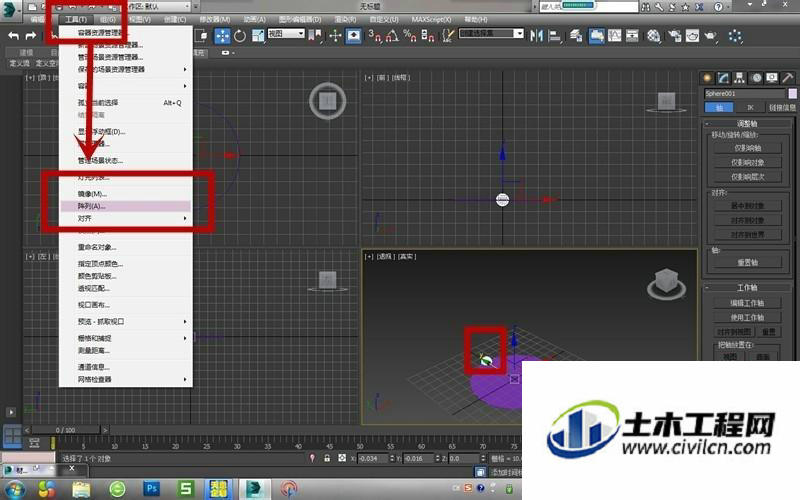Click the 仅影响轴 button
The image size is (800, 500).
click(x=747, y=148)
